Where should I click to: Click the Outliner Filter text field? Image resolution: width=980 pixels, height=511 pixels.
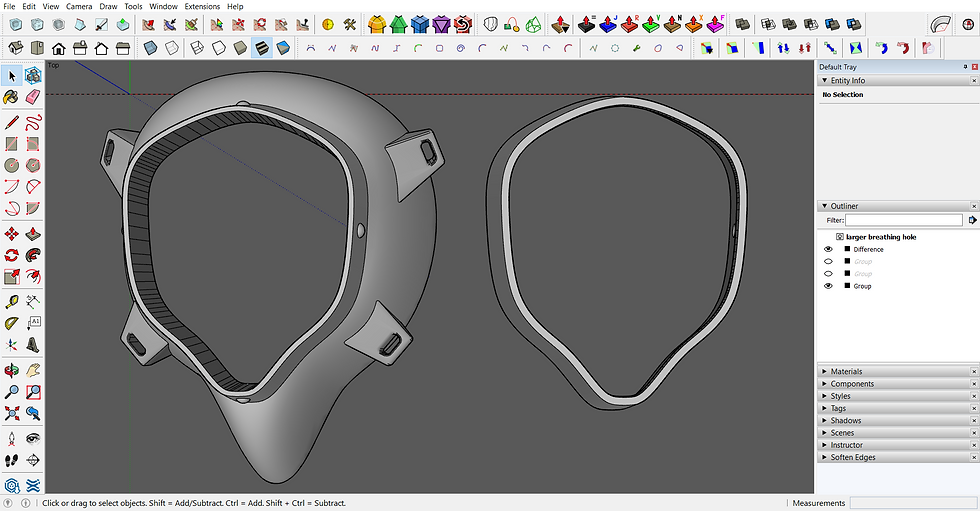[x=904, y=220]
